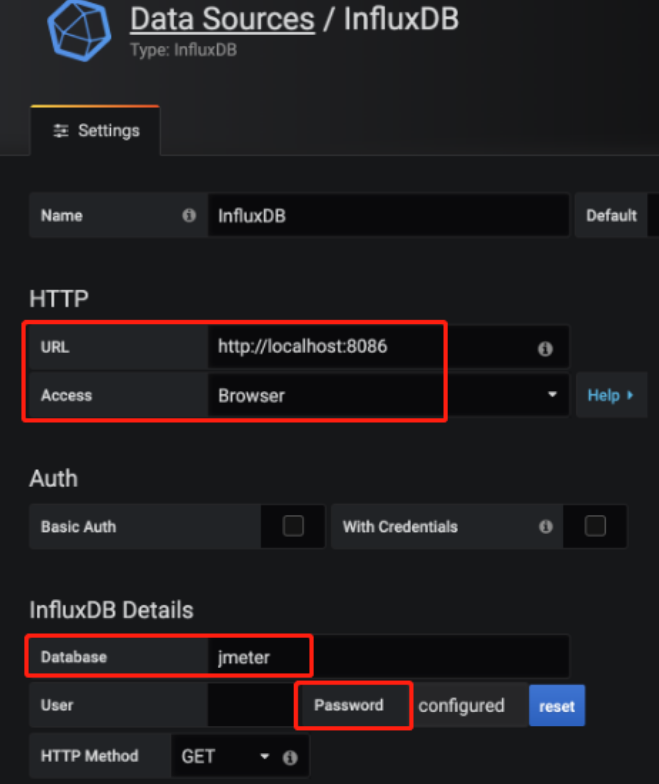Click the 'HTTP' section heading

coord(59,299)
